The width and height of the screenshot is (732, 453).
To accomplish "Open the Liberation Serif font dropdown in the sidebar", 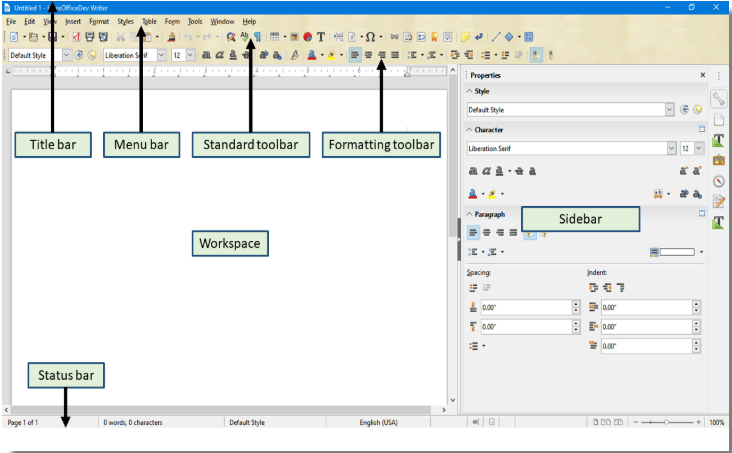I will [672, 148].
